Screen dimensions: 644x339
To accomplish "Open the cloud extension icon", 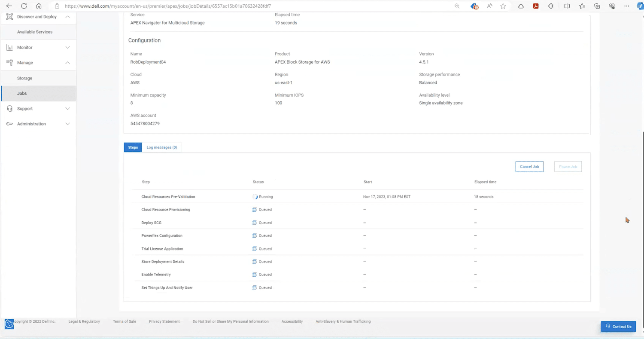I will (x=521, y=6).
